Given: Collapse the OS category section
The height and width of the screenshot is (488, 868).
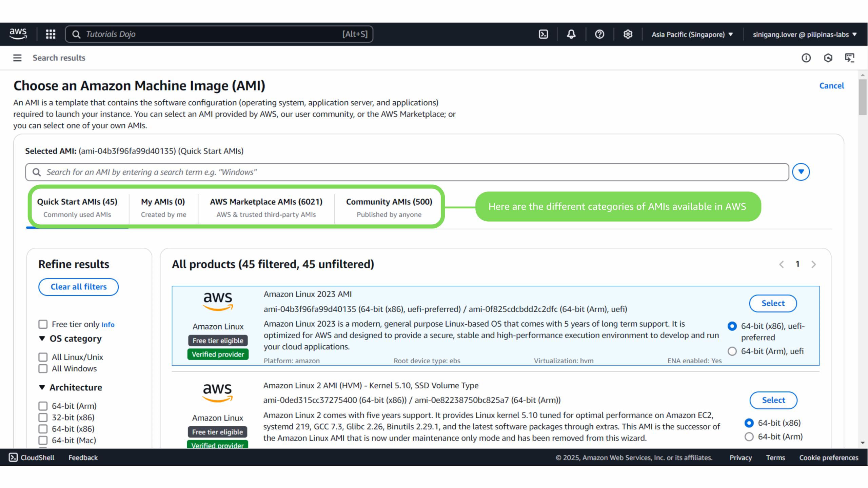Looking at the screenshot, I should [42, 339].
